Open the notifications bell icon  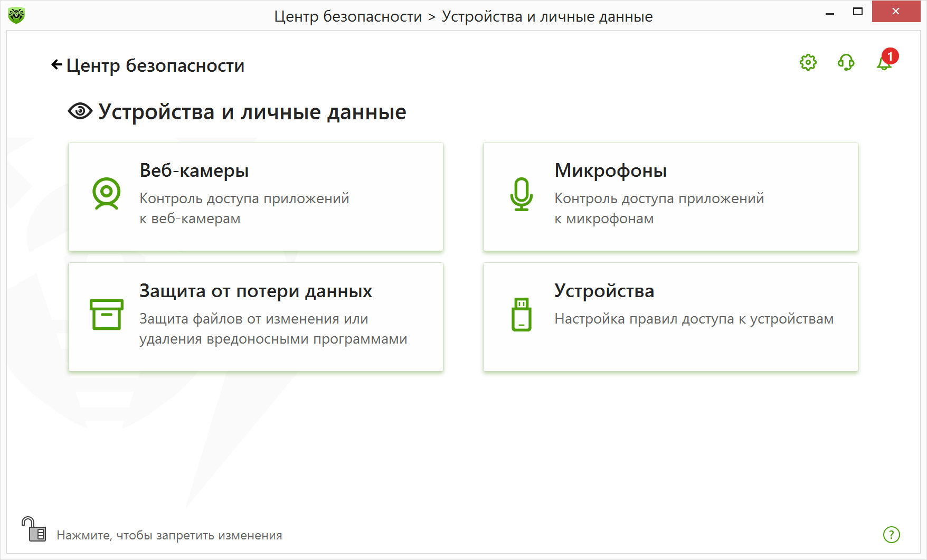point(884,63)
